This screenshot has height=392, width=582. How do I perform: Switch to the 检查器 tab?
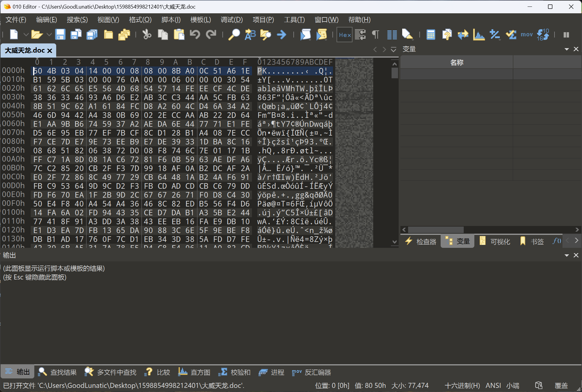[421, 242]
